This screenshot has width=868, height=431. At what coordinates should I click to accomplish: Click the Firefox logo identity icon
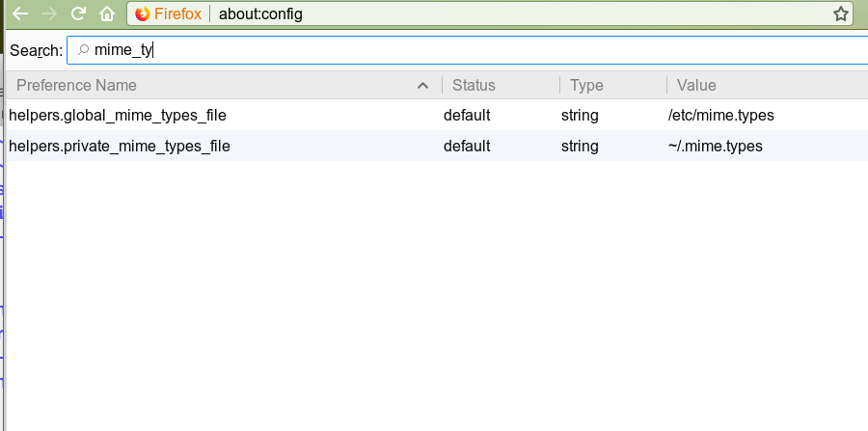pyautogui.click(x=143, y=13)
